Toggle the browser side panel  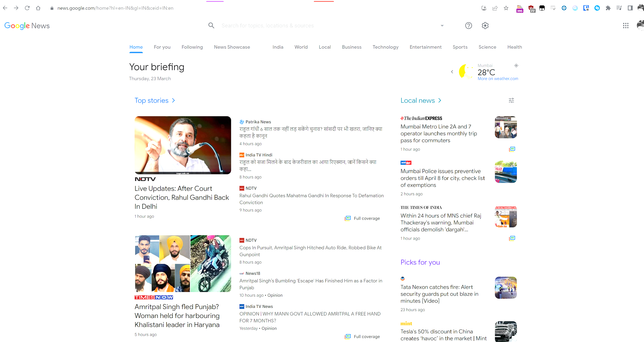pyautogui.click(x=630, y=8)
